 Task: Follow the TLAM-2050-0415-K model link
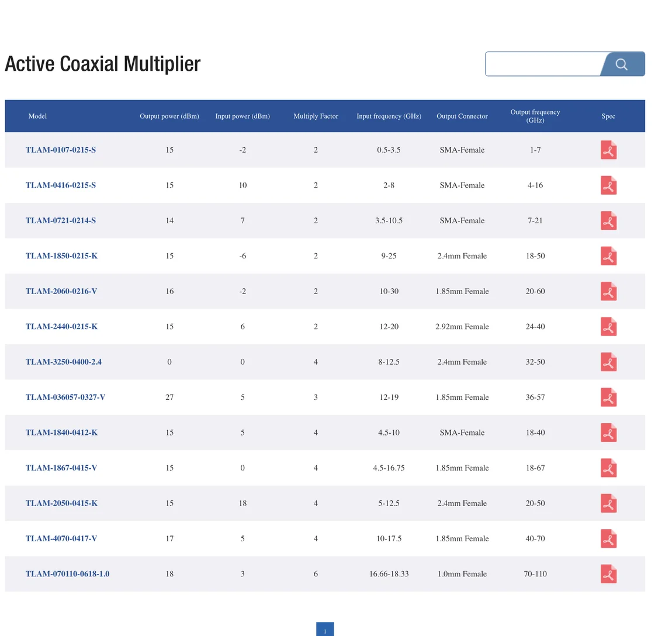tap(61, 503)
